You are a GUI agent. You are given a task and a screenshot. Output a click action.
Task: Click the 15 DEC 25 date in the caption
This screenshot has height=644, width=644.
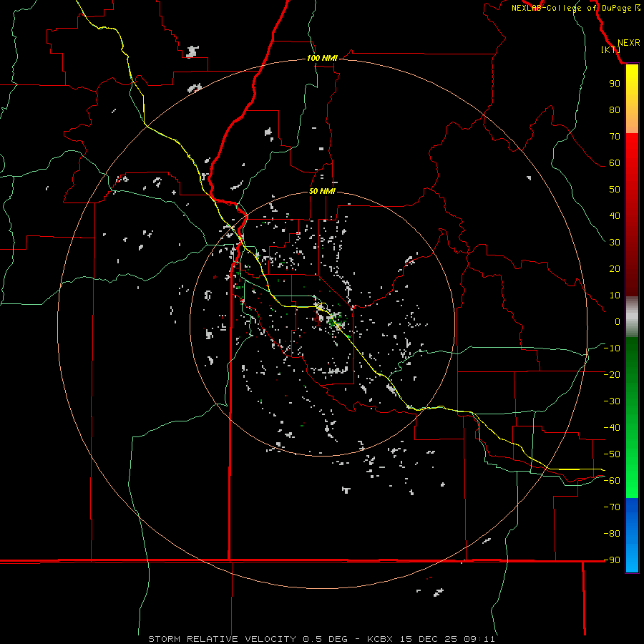tap(429, 639)
